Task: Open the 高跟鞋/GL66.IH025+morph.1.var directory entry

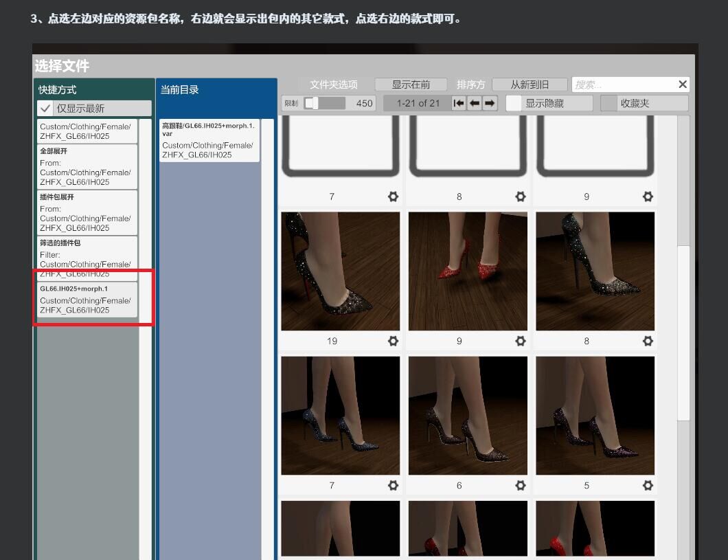Action: (209, 140)
